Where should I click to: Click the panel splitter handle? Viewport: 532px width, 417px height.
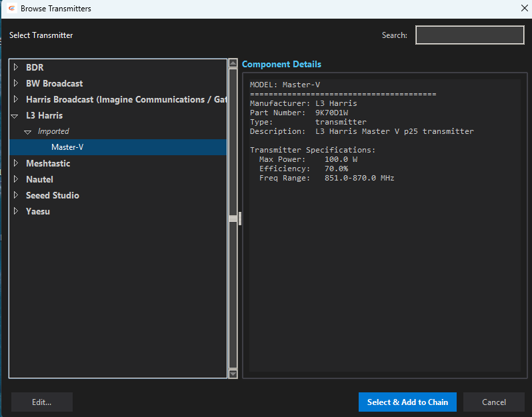(x=240, y=218)
